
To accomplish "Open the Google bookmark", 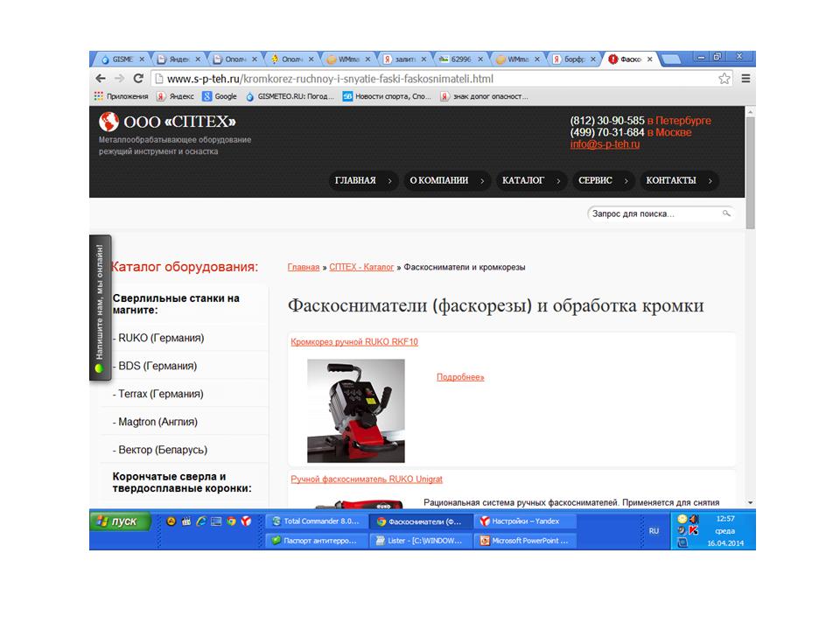I will click(x=220, y=96).
